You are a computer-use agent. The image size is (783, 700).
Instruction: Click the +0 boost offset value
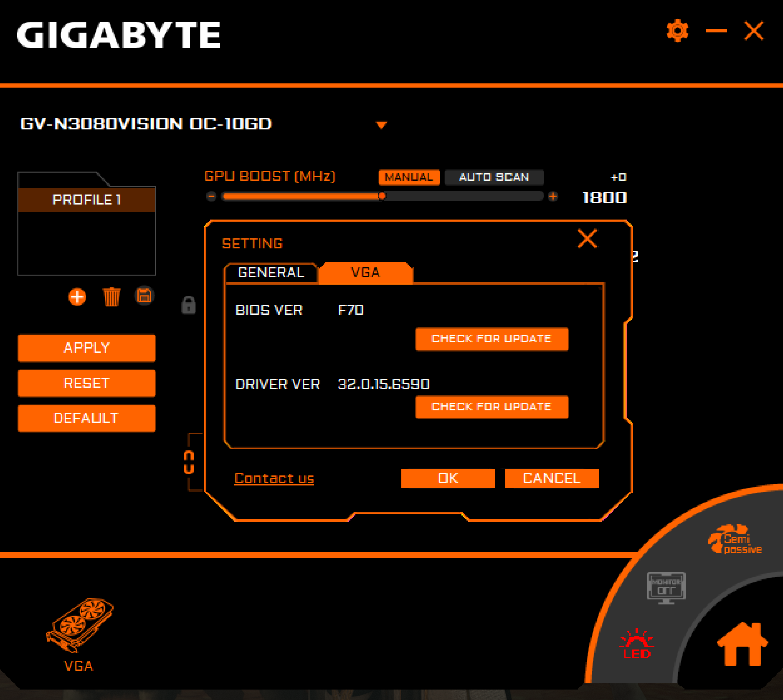(x=618, y=177)
